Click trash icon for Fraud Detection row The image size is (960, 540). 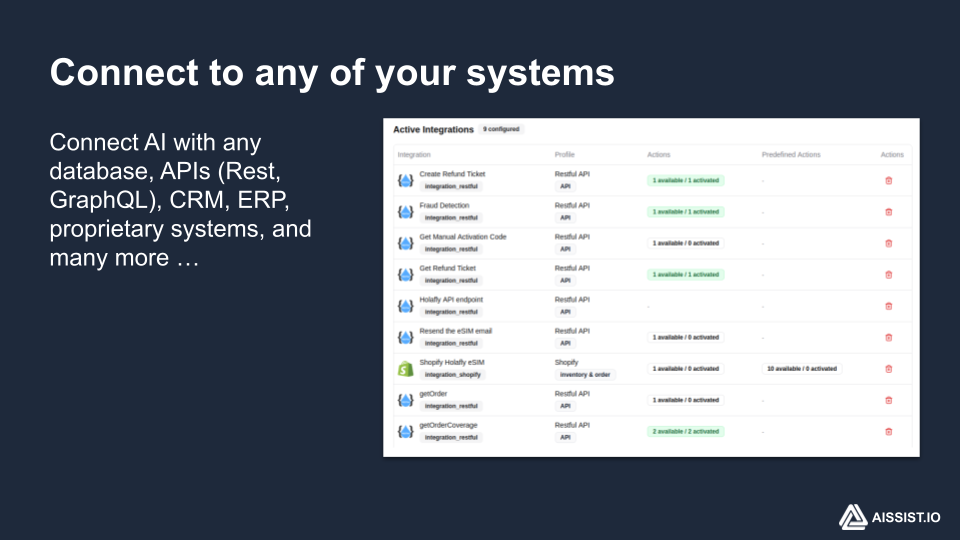tap(888, 212)
